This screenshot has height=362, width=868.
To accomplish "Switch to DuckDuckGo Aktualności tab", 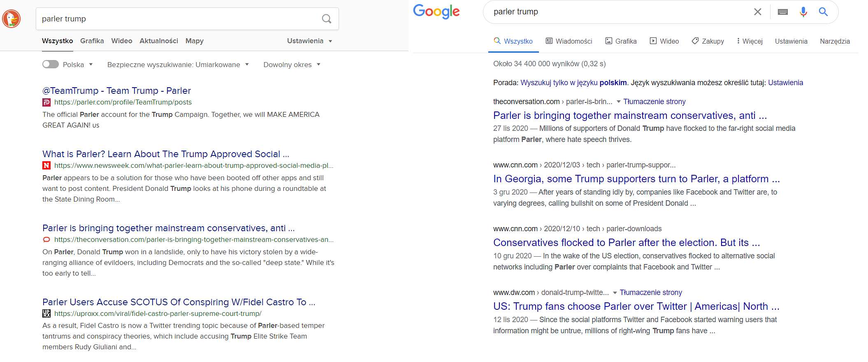I will tap(159, 41).
